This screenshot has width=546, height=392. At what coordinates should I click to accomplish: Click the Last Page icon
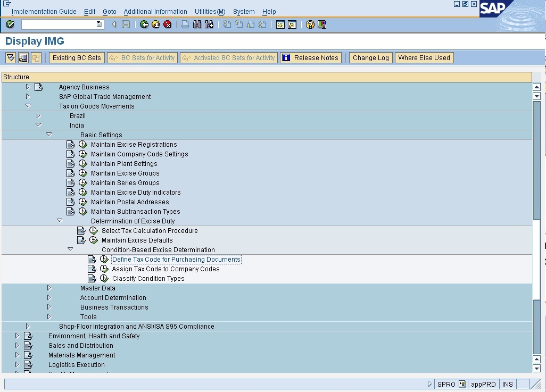[x=262, y=24]
